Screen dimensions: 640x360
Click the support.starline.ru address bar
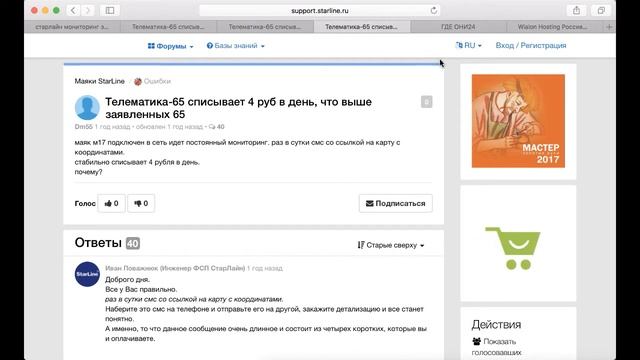point(320,11)
